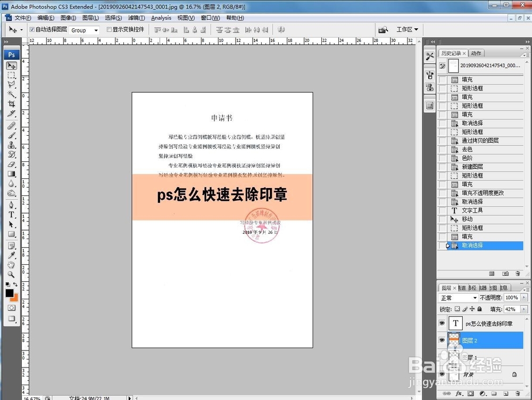Toggle lock image pixels
The height and width of the screenshot is (400, 532).
464,309
